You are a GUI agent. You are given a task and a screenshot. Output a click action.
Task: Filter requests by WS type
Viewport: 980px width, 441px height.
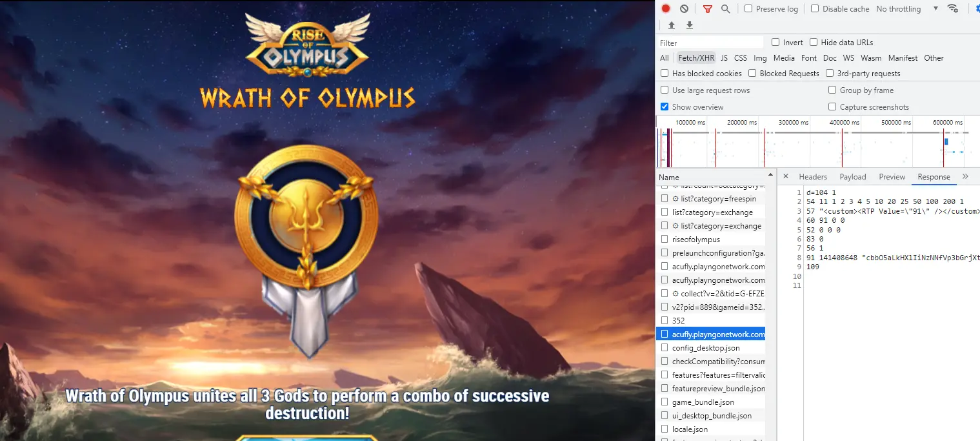[x=848, y=58]
